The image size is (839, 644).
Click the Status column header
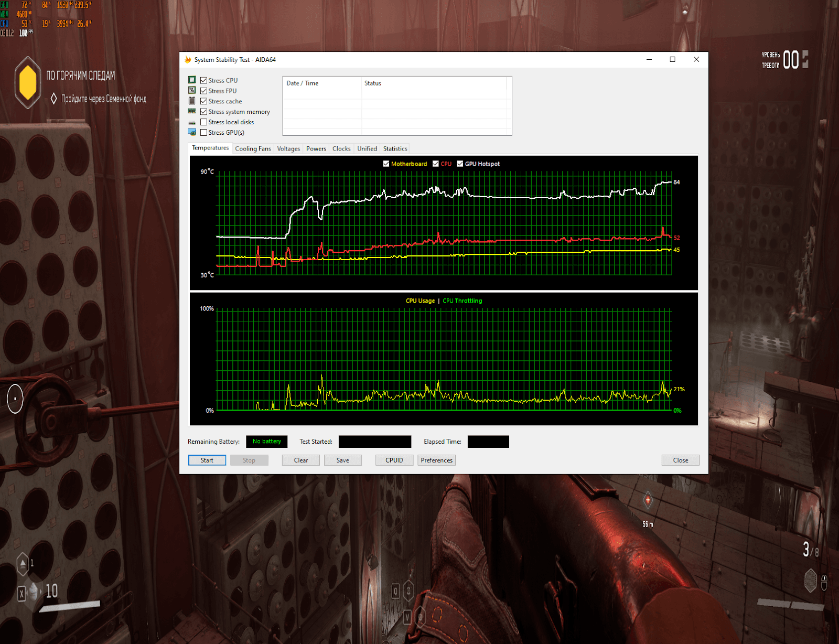[434, 83]
